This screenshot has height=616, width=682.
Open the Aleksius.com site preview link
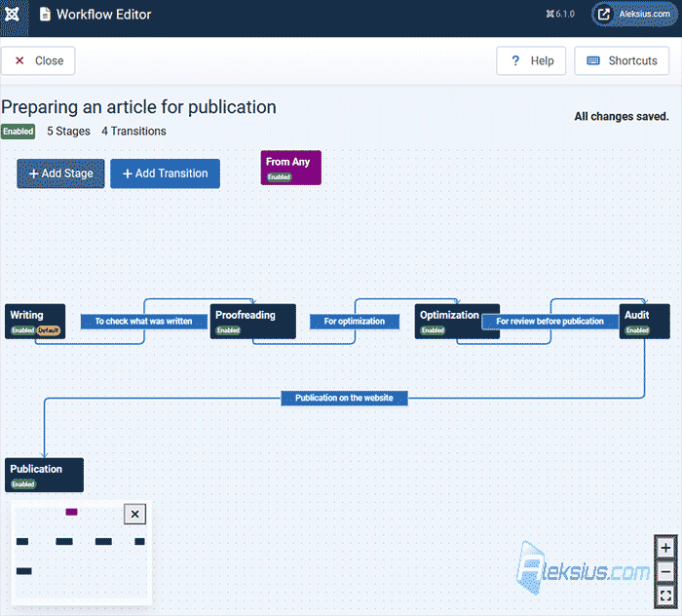tap(635, 15)
